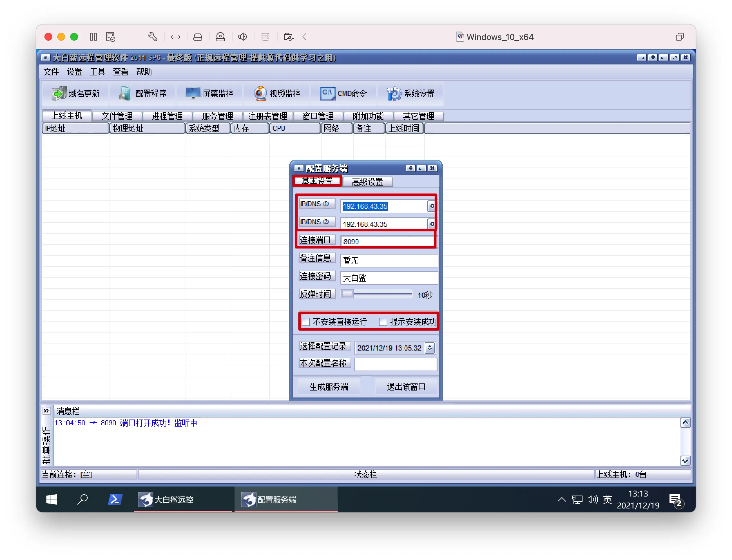732x560 pixels.
Task: Open the 帮助 menu
Action: point(144,72)
